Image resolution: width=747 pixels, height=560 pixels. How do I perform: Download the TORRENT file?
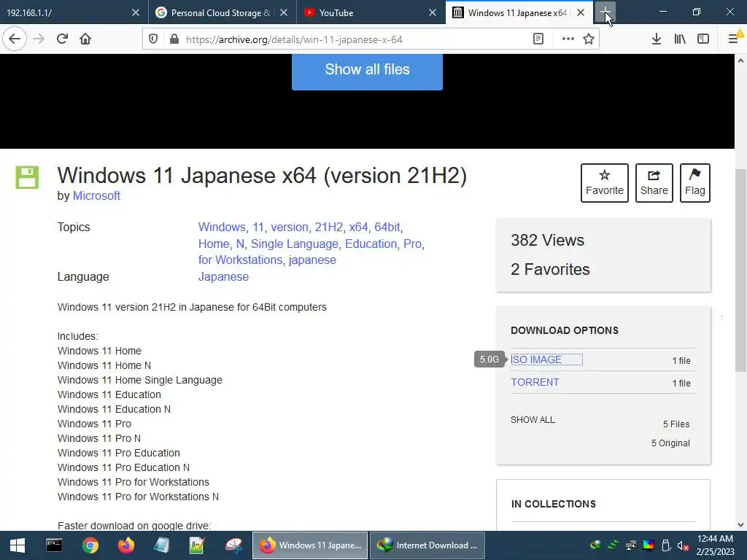point(535,382)
